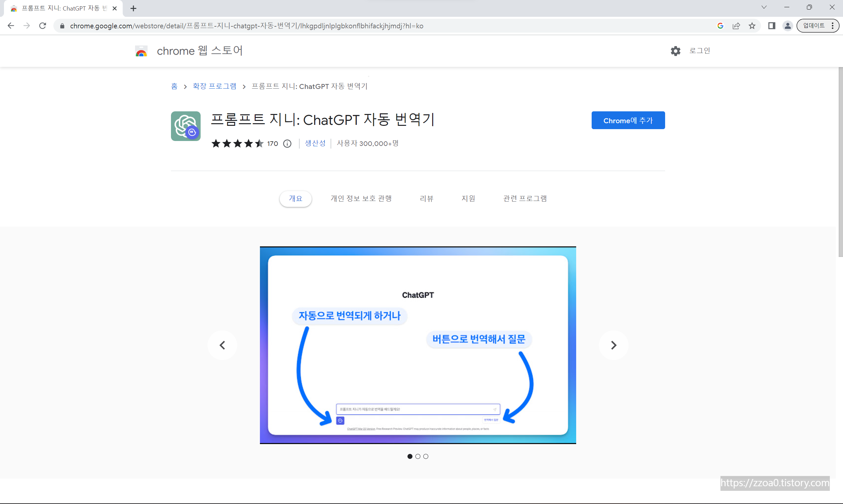The width and height of the screenshot is (843, 504).
Task: Open the tab search dropdown arrow
Action: (764, 7)
